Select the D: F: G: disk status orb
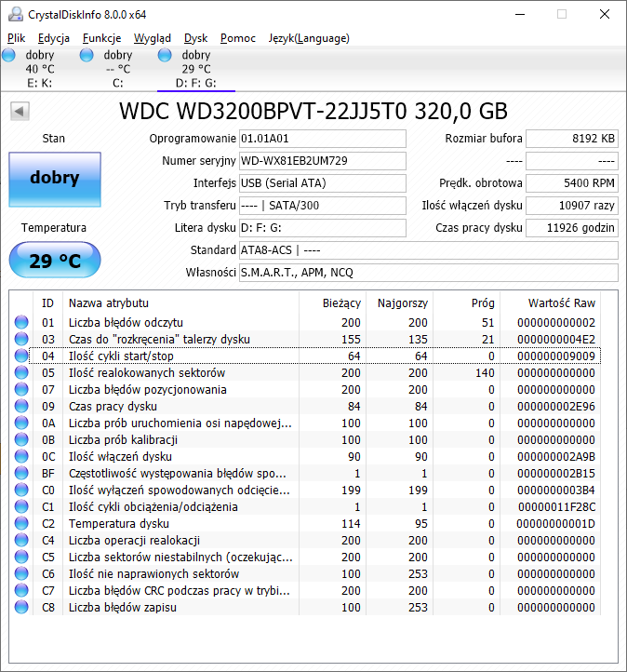This screenshot has width=627, height=672. 165,55
